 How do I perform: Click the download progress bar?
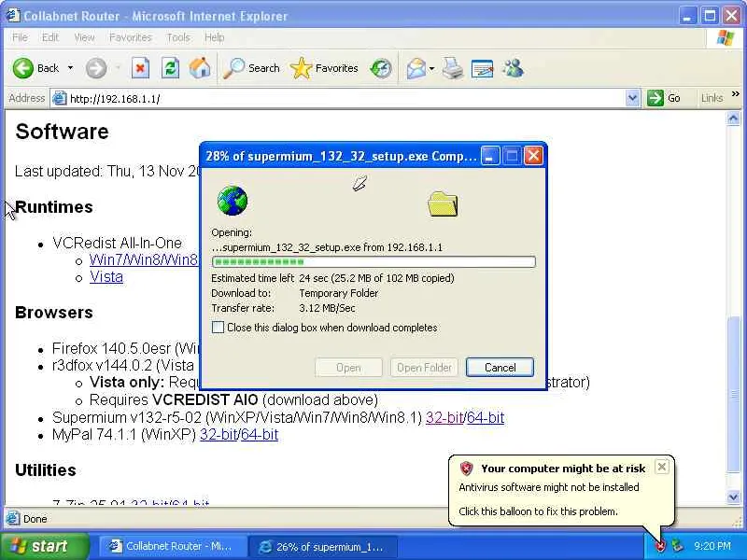pyautogui.click(x=373, y=261)
